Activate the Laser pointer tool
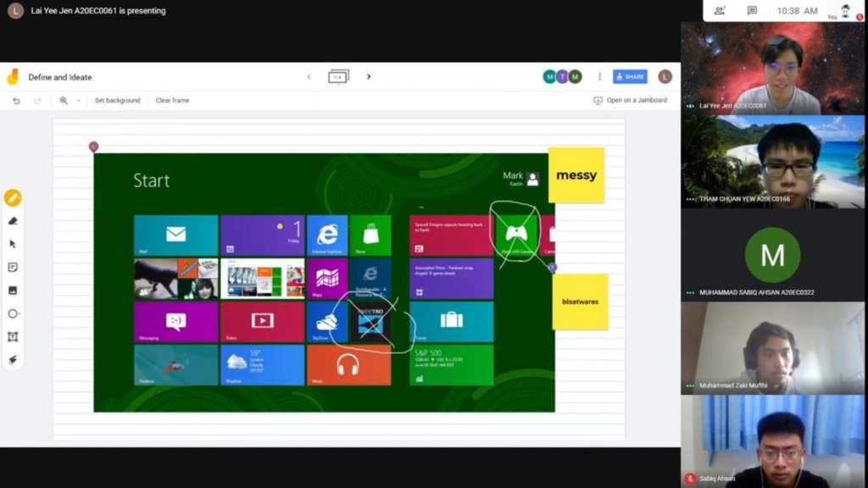The width and height of the screenshot is (868, 488). click(x=13, y=359)
